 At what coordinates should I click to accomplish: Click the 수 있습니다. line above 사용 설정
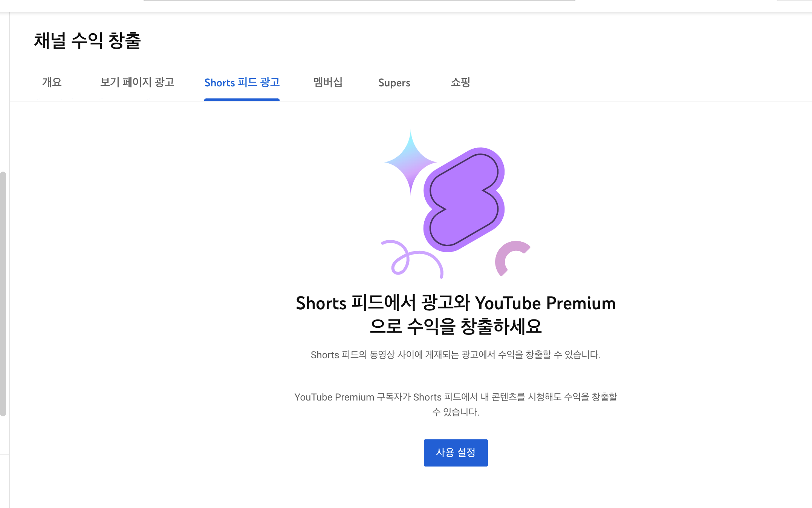(x=456, y=412)
